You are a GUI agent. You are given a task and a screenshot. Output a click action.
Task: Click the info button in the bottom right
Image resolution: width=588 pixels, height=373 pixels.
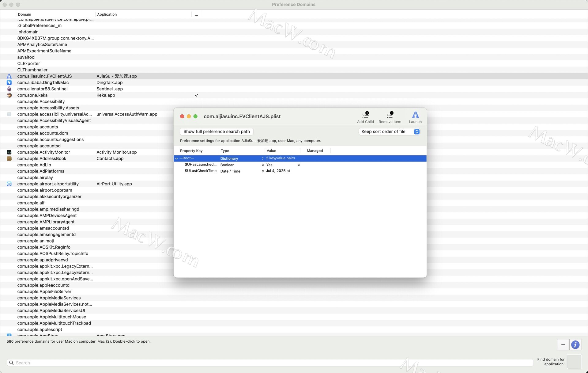(575, 345)
